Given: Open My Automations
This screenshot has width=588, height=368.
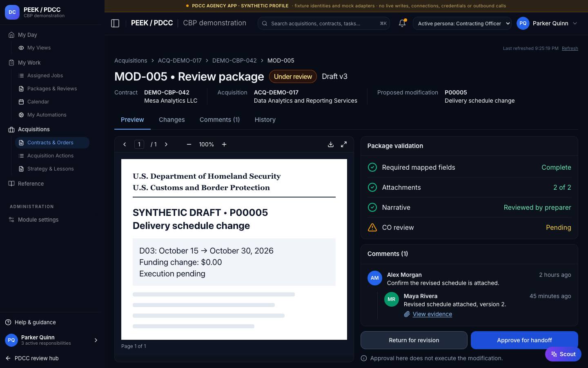Looking at the screenshot, I should [x=47, y=115].
